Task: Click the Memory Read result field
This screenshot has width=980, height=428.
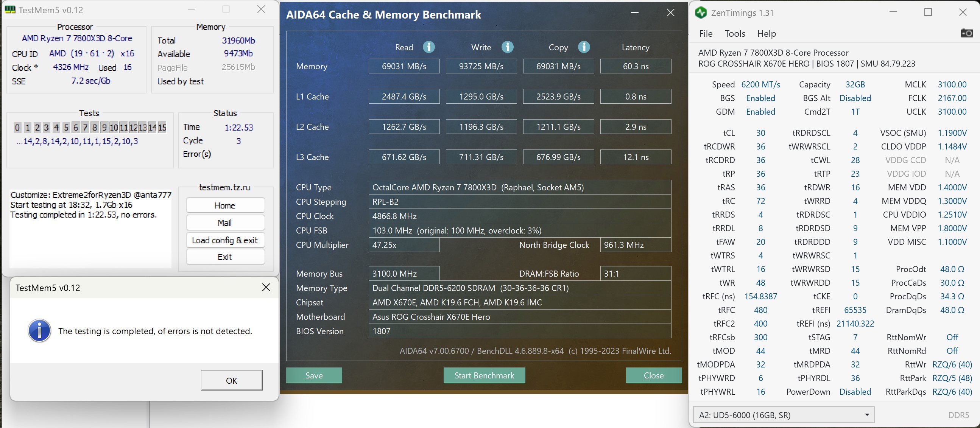Action: pos(404,66)
